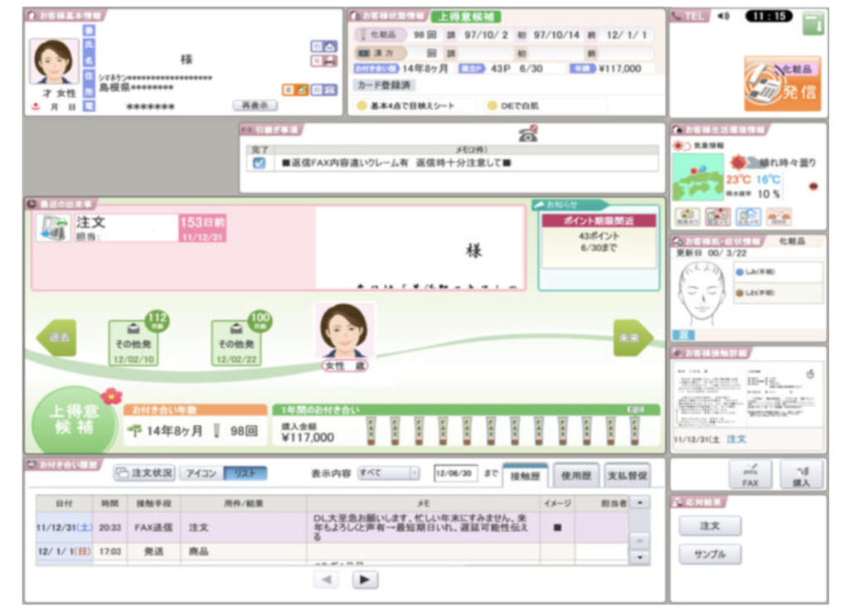Click the green icon next to the clock
849x616 pixels.
813,22
